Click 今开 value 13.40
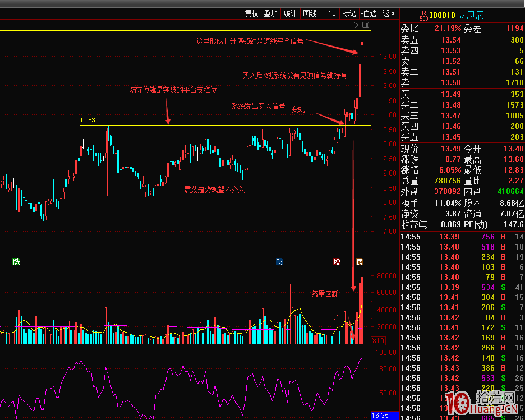525x420 pixels. point(514,149)
